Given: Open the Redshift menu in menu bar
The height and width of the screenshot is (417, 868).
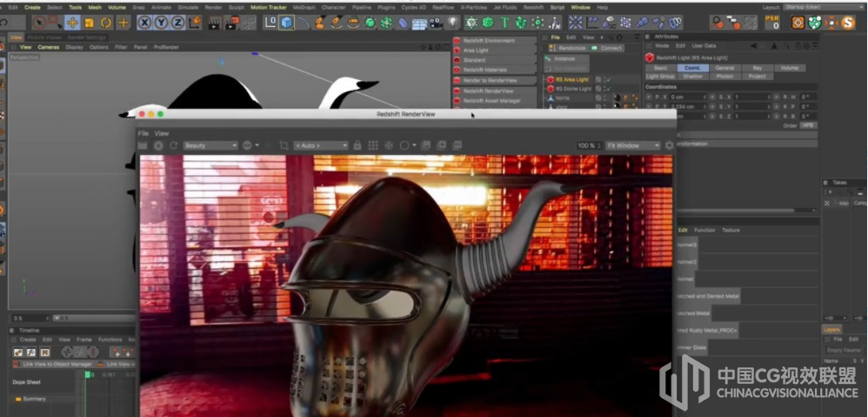Looking at the screenshot, I should click(533, 7).
